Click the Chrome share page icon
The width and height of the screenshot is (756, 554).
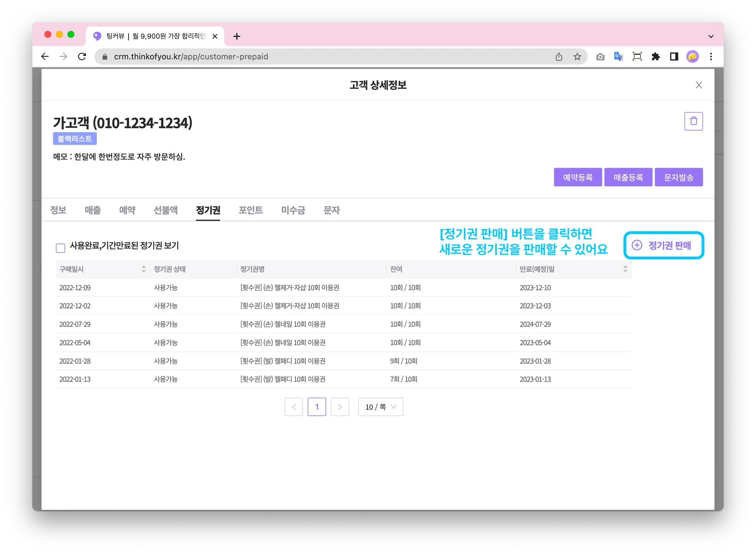tap(559, 56)
